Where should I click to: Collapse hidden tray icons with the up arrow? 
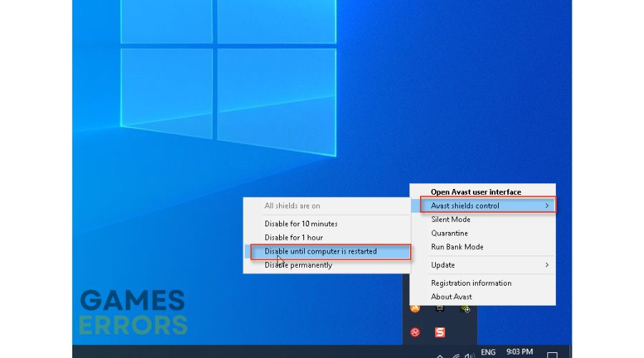pos(440,356)
